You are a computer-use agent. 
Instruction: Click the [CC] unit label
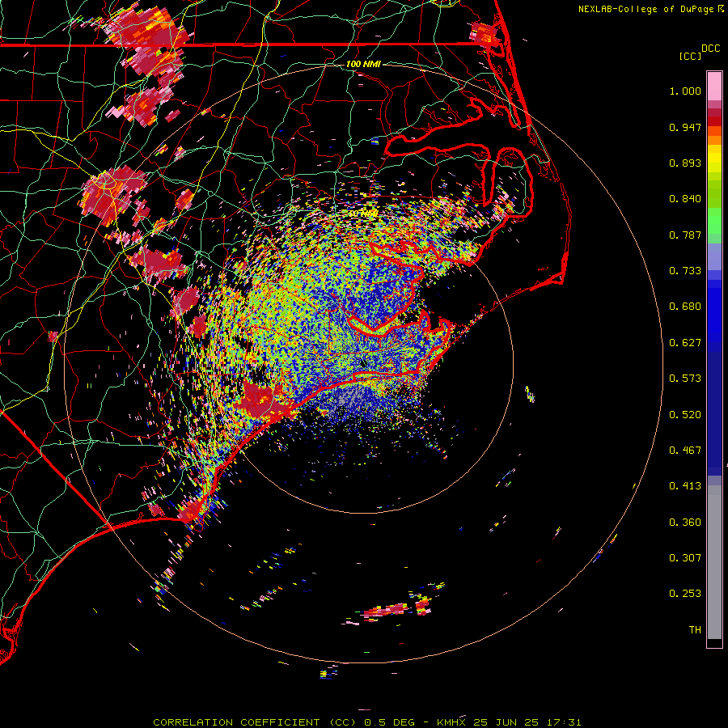click(690, 56)
